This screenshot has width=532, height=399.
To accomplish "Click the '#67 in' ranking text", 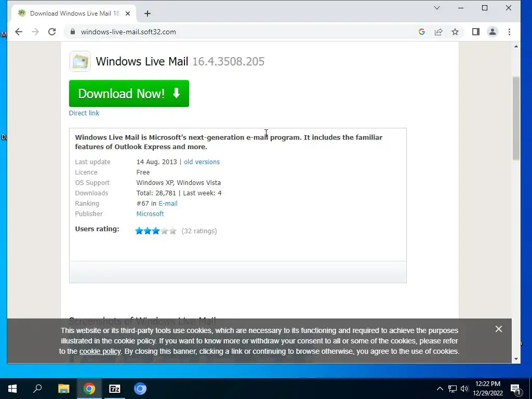I will [x=146, y=204].
